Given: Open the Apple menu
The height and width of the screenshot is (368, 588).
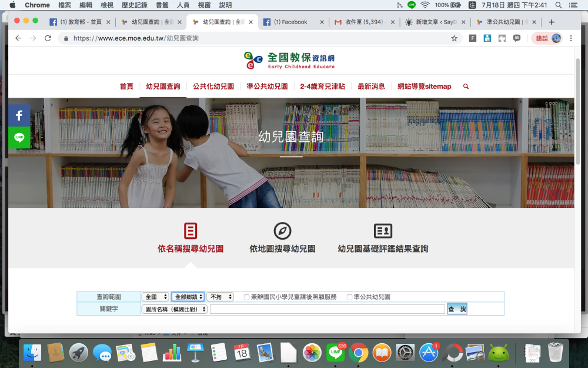Looking at the screenshot, I should [x=12, y=5].
